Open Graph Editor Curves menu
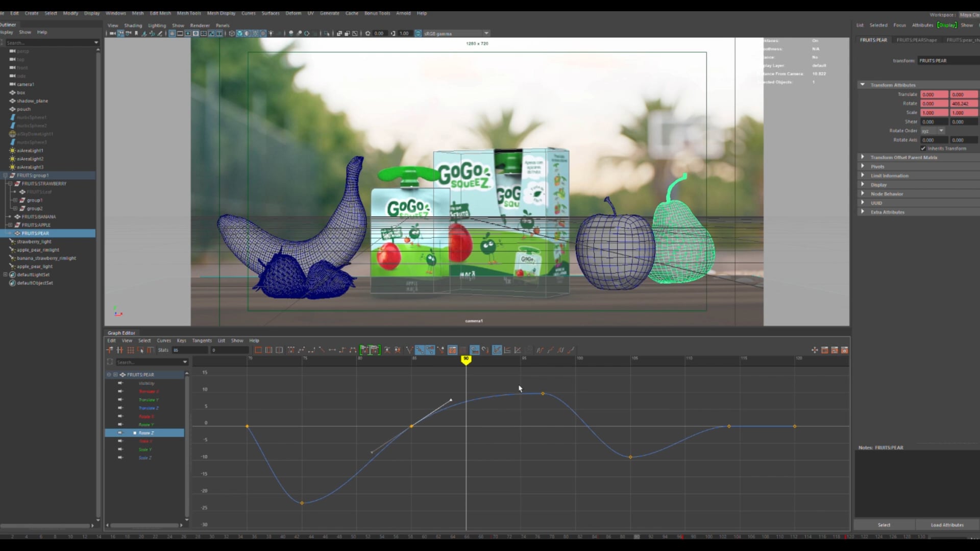 [x=164, y=340]
